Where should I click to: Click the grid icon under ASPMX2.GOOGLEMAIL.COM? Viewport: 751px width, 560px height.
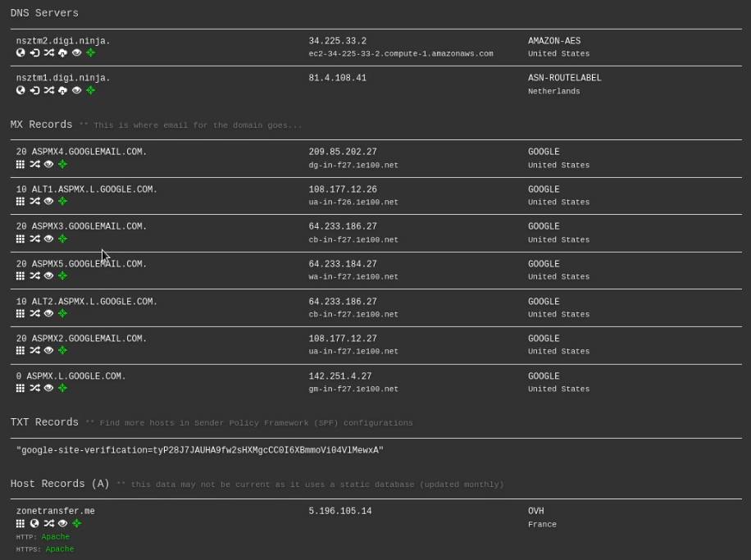click(x=20, y=351)
